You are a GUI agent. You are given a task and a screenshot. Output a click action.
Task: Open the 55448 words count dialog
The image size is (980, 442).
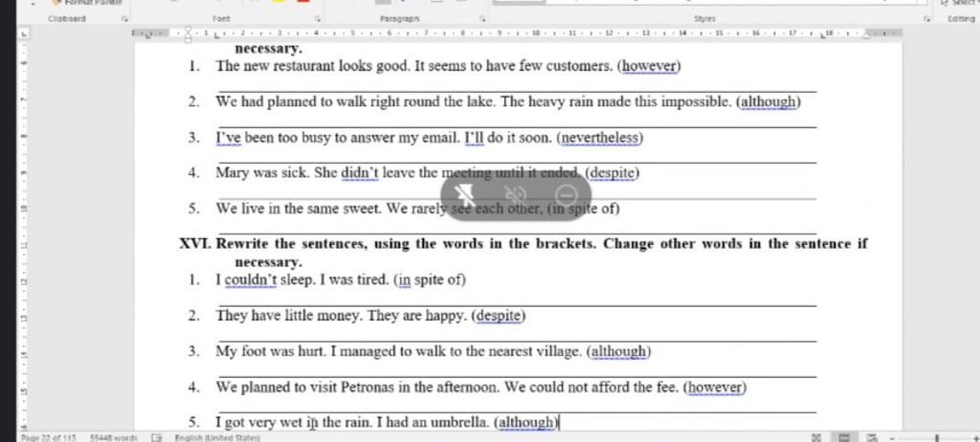point(113,437)
